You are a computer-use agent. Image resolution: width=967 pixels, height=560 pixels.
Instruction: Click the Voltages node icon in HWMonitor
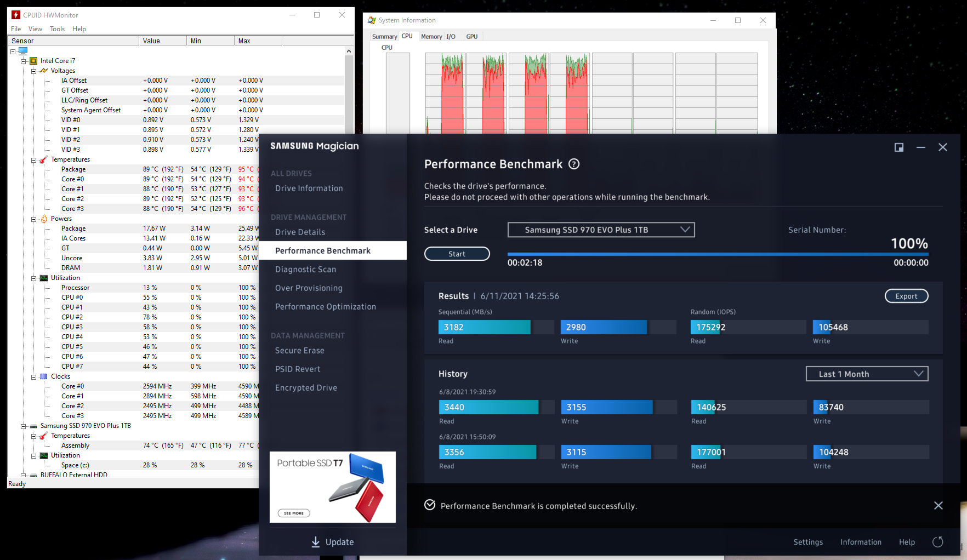click(44, 71)
